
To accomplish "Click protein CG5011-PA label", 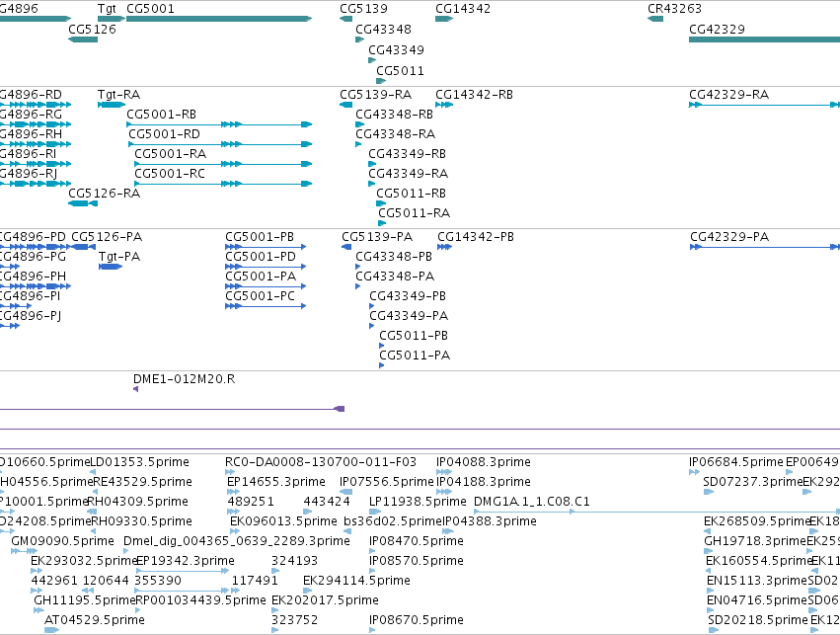I will tap(415, 356).
